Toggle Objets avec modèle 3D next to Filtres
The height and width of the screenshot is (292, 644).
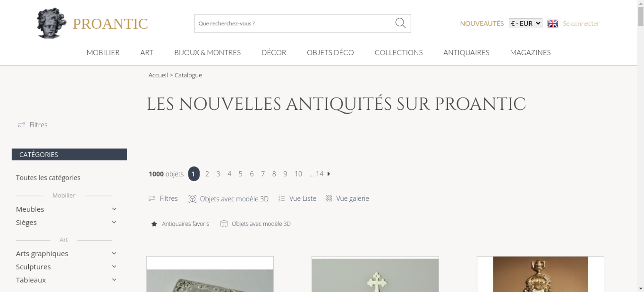point(228,199)
